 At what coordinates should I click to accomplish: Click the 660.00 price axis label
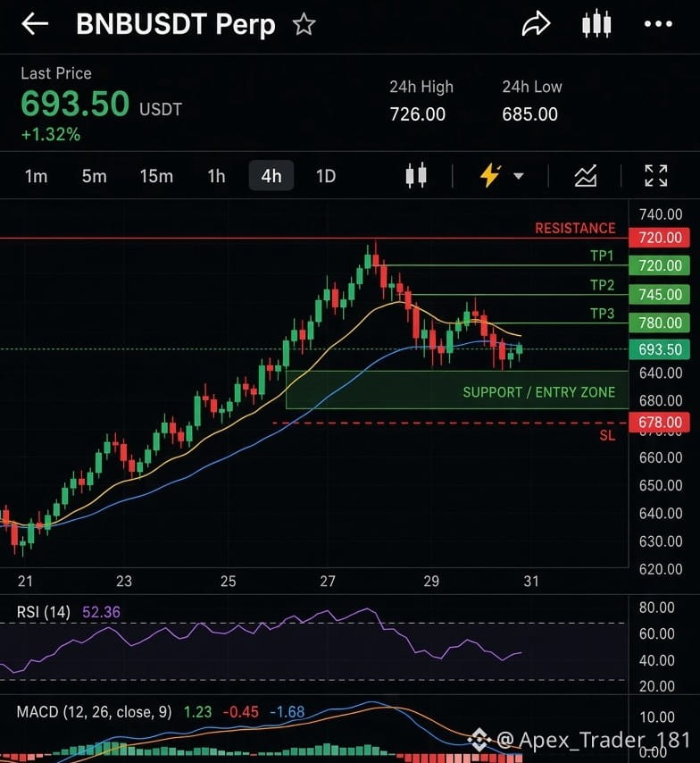tap(661, 457)
